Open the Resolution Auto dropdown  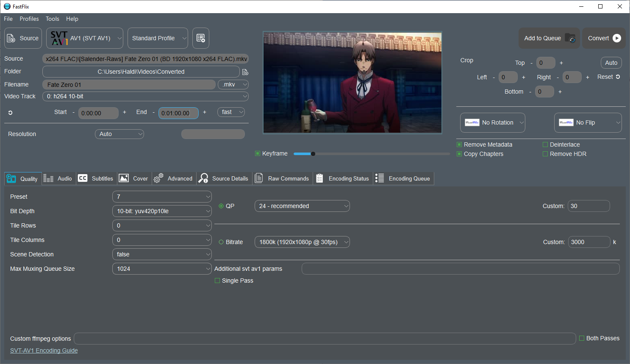click(x=119, y=134)
